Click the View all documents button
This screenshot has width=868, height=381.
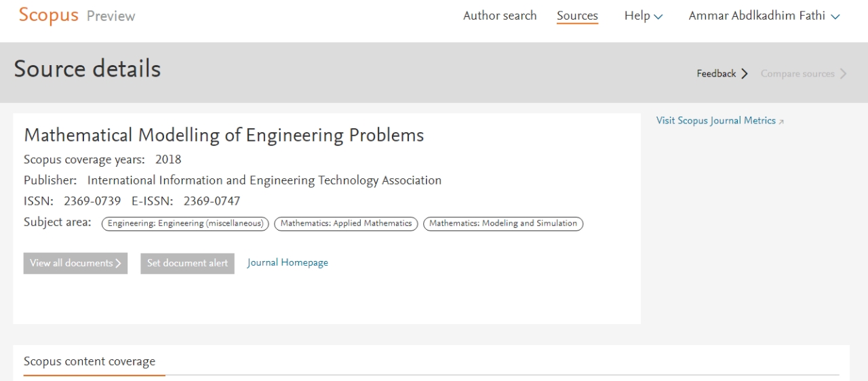click(x=71, y=263)
